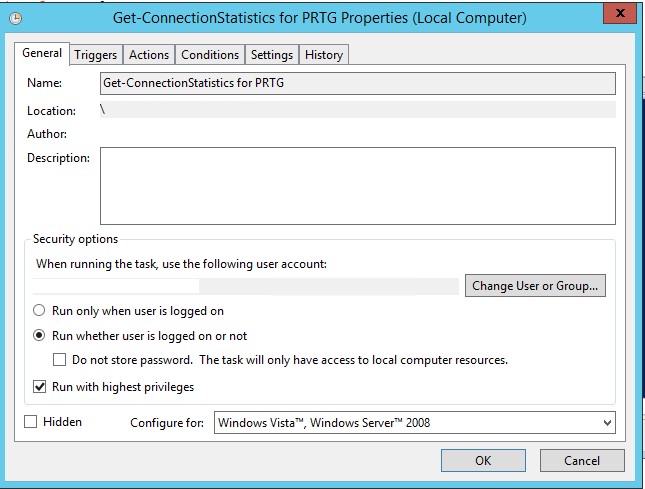Tick the Hidden checkbox
This screenshot has width=645, height=489.
click(31, 422)
